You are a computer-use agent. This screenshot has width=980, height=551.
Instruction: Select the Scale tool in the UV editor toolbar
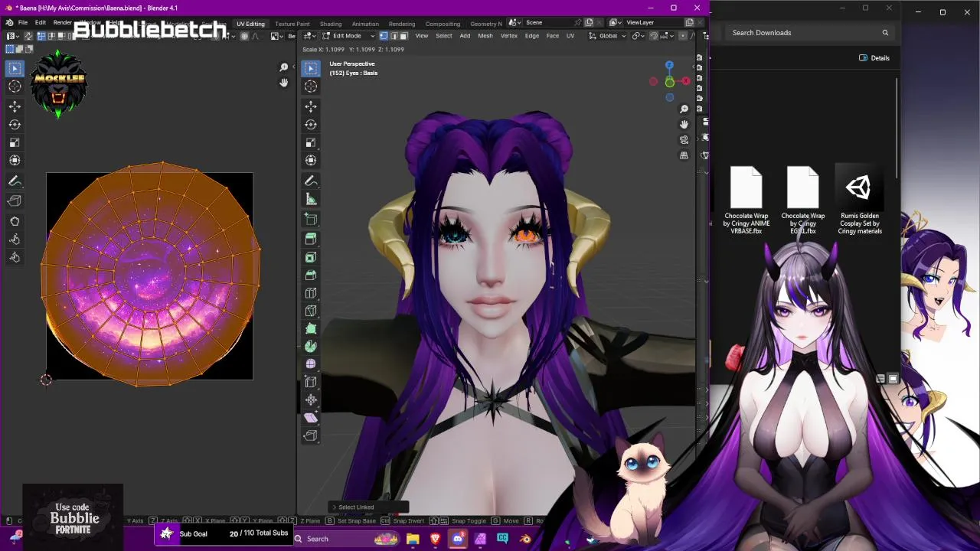[15, 142]
